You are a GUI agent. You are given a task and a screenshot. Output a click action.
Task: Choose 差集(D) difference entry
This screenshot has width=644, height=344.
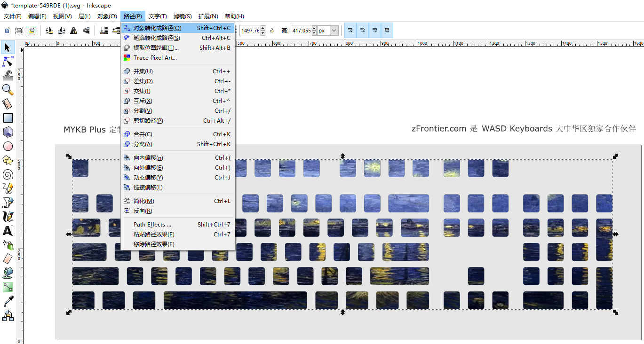(178, 81)
